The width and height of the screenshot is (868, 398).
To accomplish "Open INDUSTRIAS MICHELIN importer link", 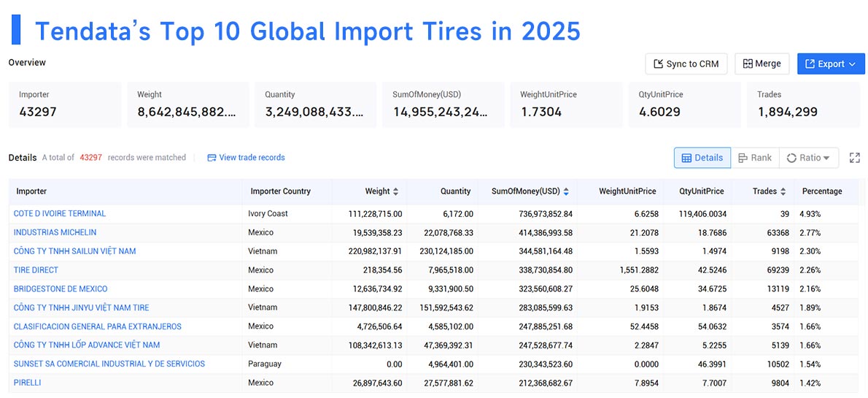I will pyautogui.click(x=55, y=232).
